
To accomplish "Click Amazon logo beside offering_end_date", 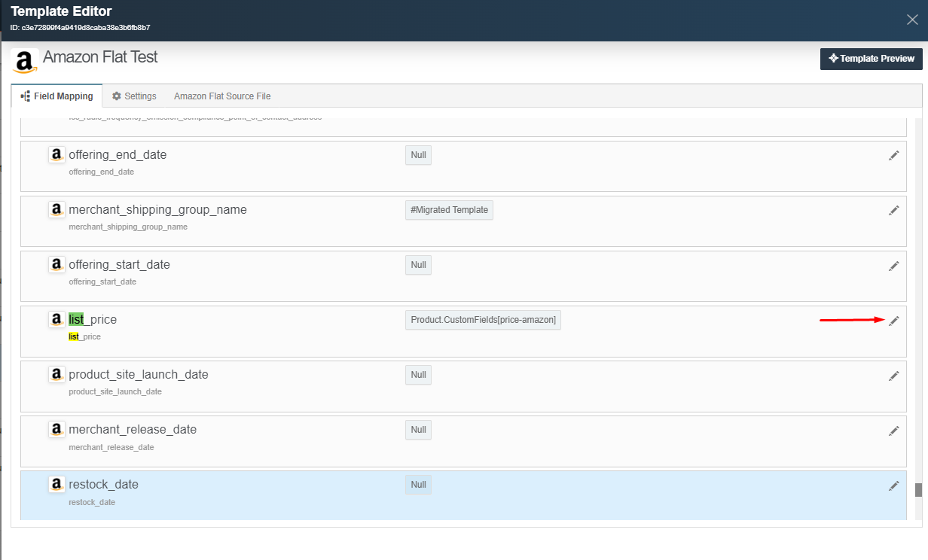I will click(x=56, y=155).
